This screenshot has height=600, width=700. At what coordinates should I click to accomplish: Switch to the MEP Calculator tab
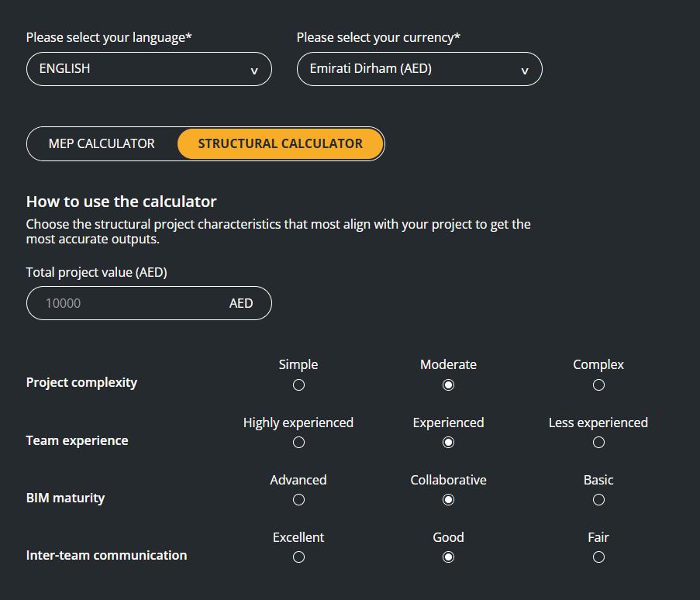pyautogui.click(x=102, y=143)
